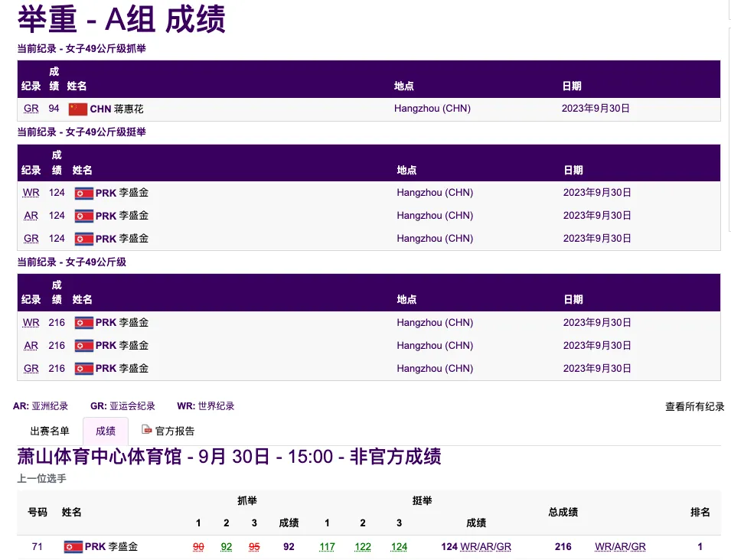The width and height of the screenshot is (731, 560).
Task: Click GR abbreviation in the 抓举 record table
Action: (31, 109)
